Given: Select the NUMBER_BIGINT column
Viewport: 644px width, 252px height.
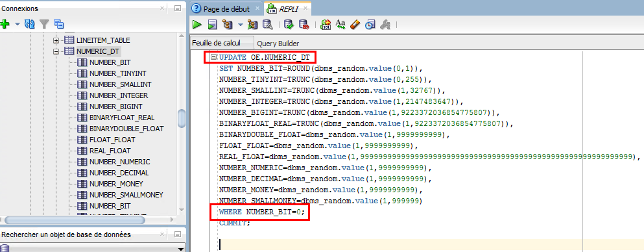Looking at the screenshot, I should [x=116, y=107].
